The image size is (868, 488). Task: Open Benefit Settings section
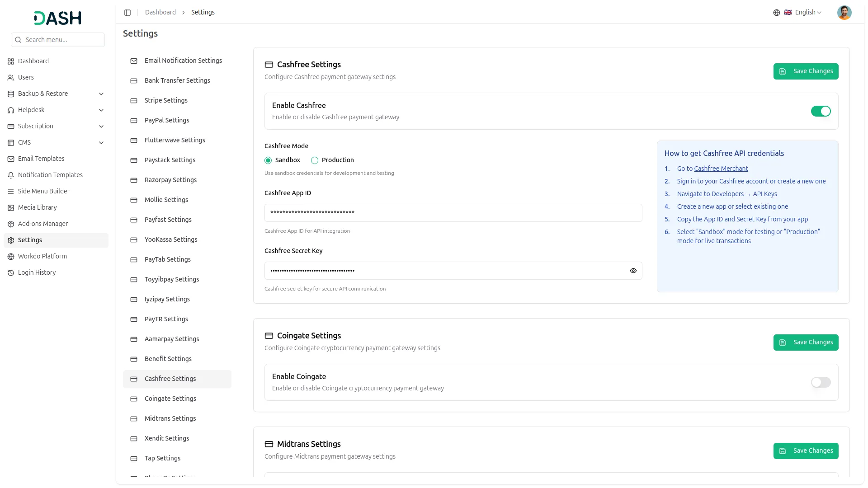click(177, 359)
